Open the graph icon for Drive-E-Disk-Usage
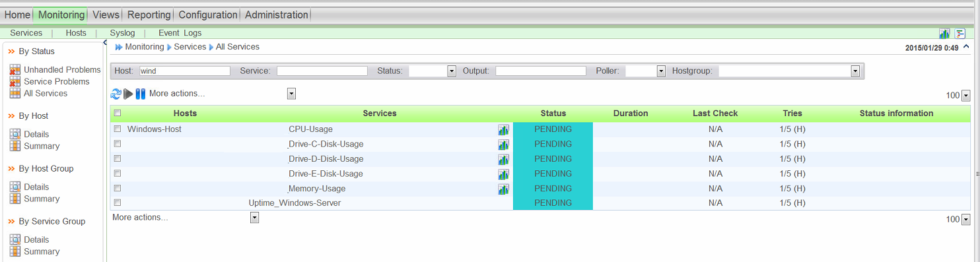Viewport: 980px width, 262px height. tap(503, 174)
